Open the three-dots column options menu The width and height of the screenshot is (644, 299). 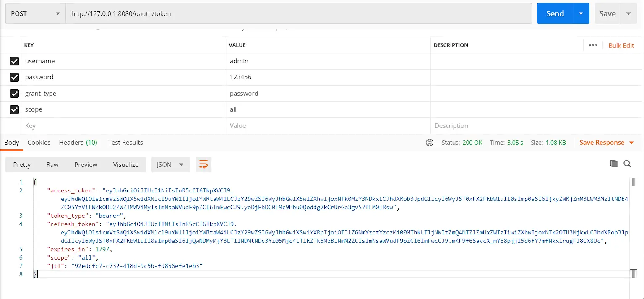pyautogui.click(x=593, y=45)
